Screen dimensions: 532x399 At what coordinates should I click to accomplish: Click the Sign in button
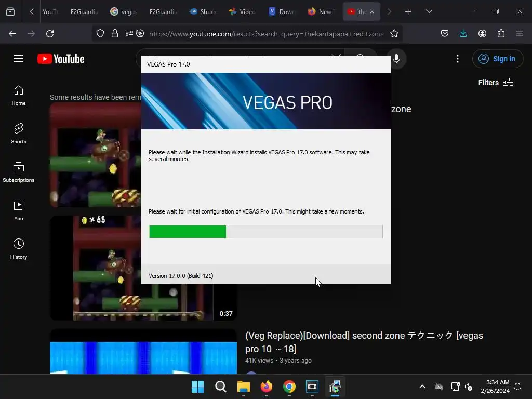pyautogui.click(x=497, y=59)
